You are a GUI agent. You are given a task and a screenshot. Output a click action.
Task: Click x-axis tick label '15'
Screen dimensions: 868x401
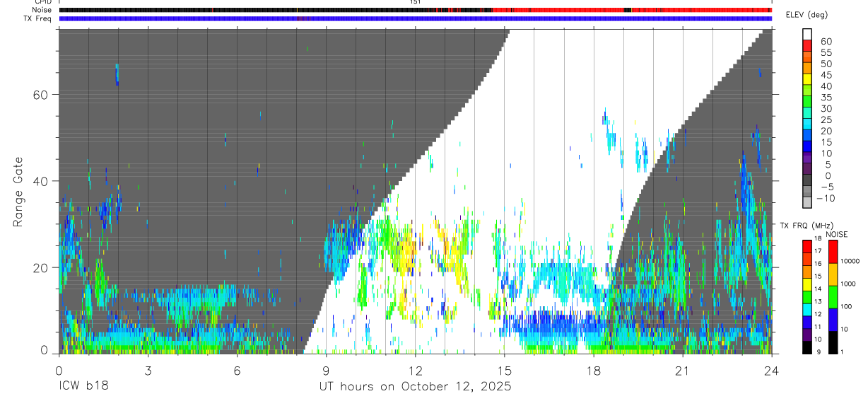pyautogui.click(x=504, y=370)
